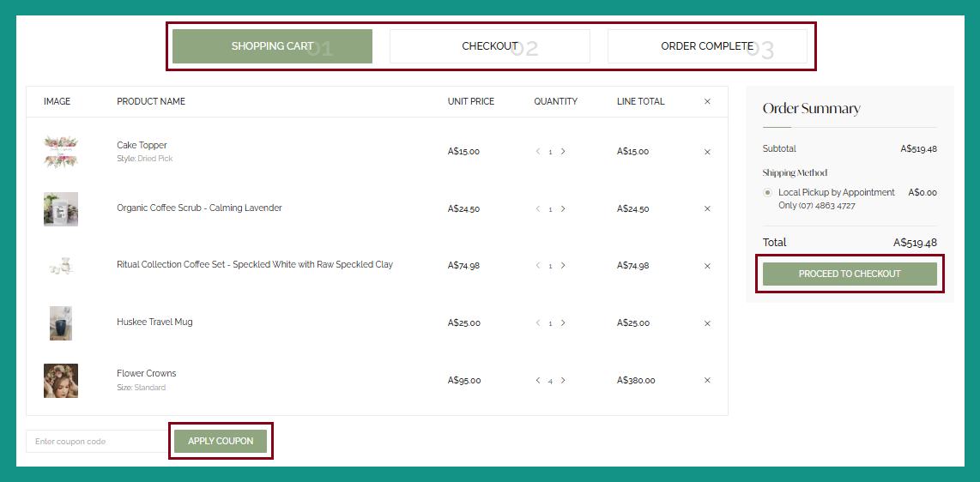Remove Organic Coffee Scrub from cart
Viewport: 980px width, 482px height.
pos(707,208)
